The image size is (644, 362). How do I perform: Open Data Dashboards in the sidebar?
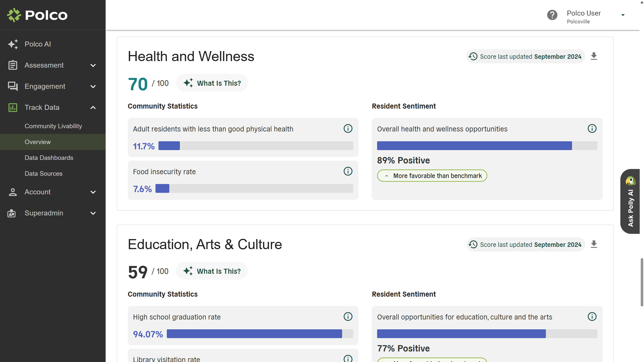49,158
